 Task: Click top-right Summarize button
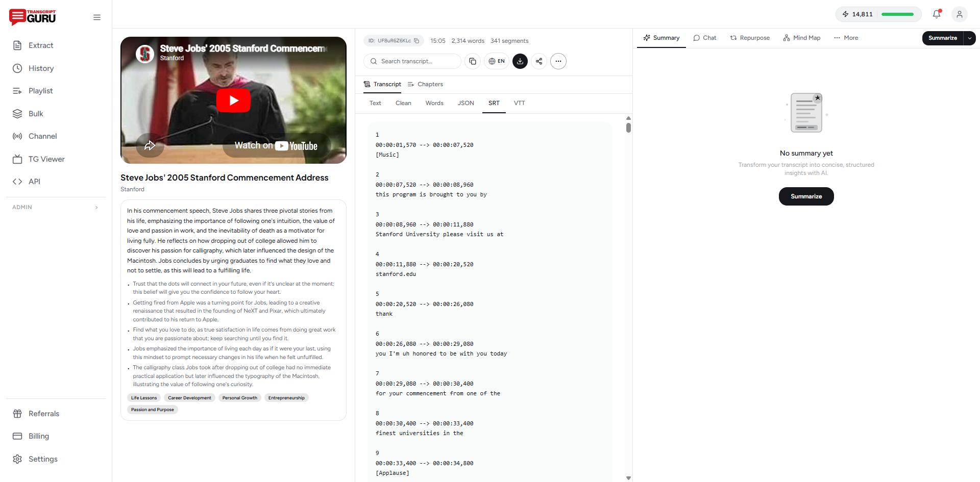pos(942,38)
